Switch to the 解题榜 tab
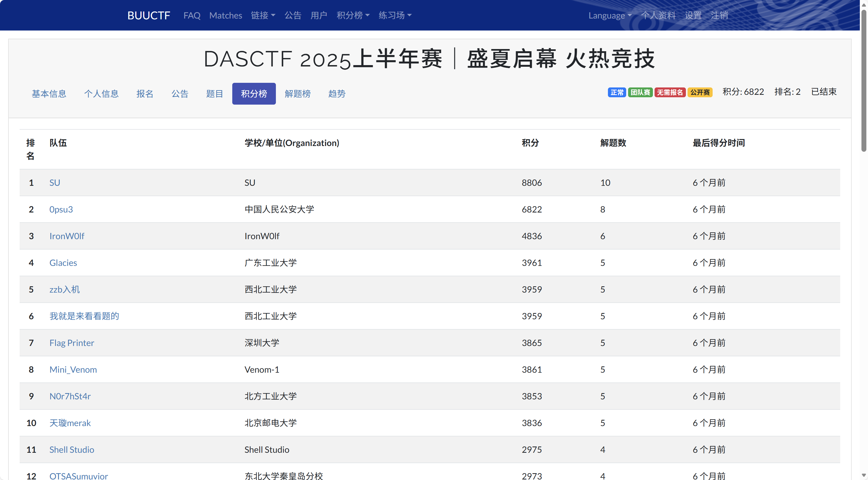The width and height of the screenshot is (868, 480). 297,94
